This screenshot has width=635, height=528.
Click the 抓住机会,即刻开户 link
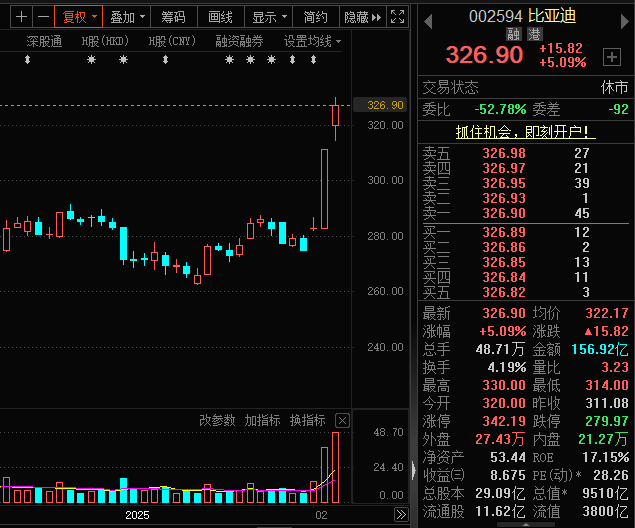(525, 131)
